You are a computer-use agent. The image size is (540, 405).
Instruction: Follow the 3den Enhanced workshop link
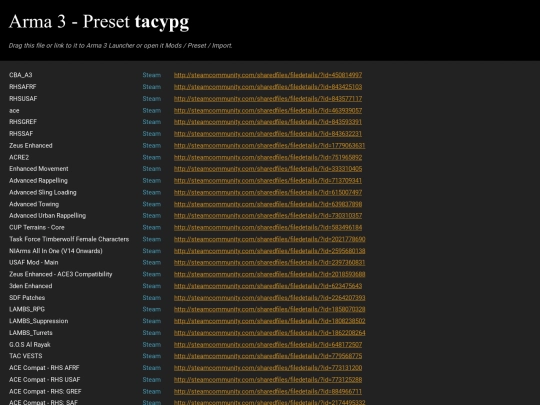(x=268, y=286)
